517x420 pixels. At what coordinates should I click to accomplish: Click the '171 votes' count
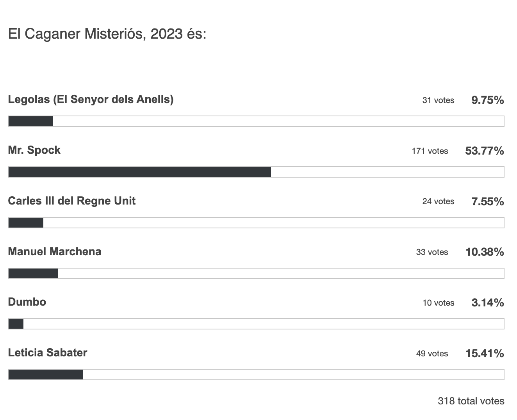[x=430, y=151]
